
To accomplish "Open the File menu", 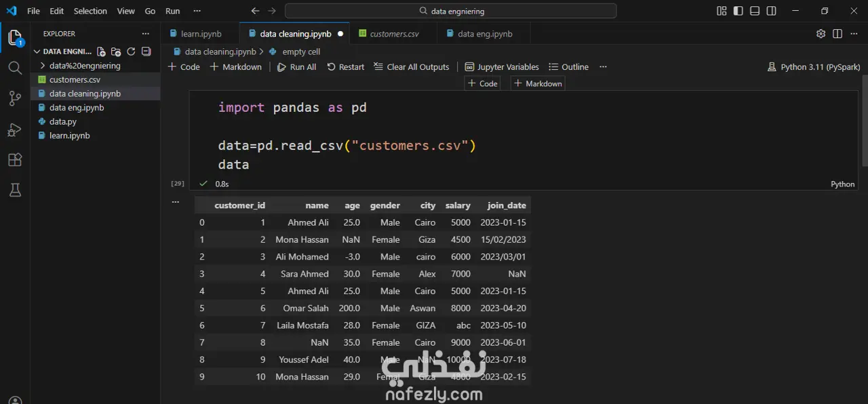I will pyautogui.click(x=33, y=11).
